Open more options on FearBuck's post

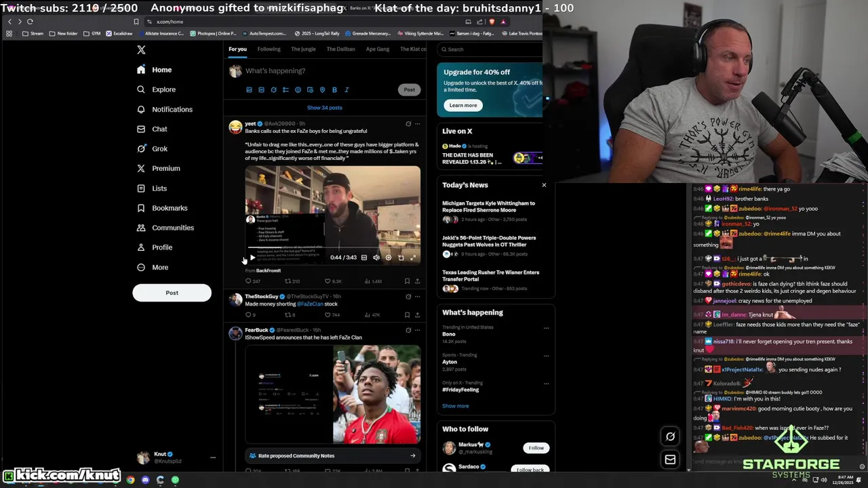pyautogui.click(x=417, y=330)
